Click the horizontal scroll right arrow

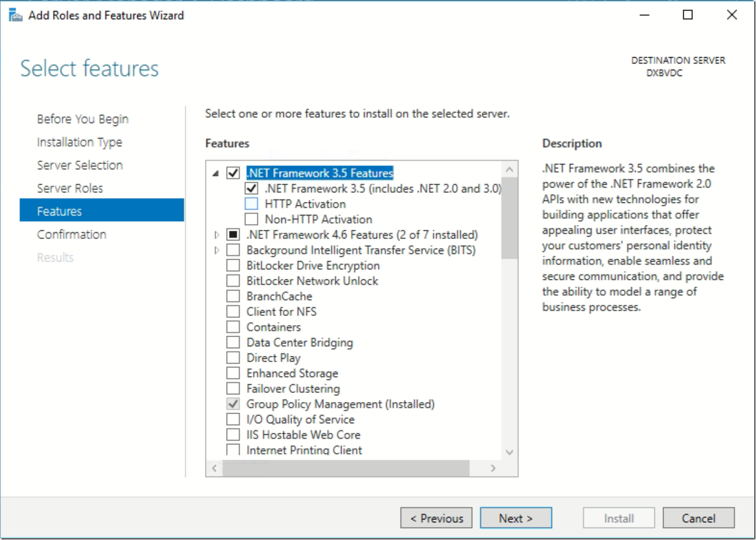(493, 468)
